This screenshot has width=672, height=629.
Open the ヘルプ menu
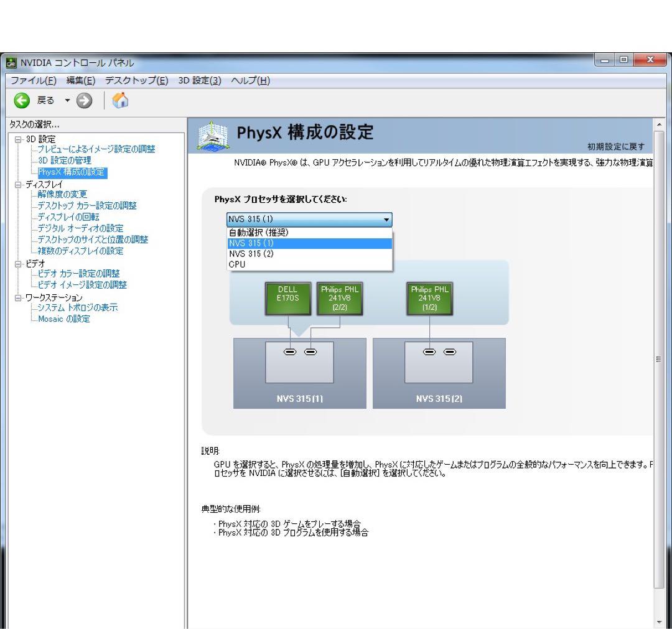point(250,80)
